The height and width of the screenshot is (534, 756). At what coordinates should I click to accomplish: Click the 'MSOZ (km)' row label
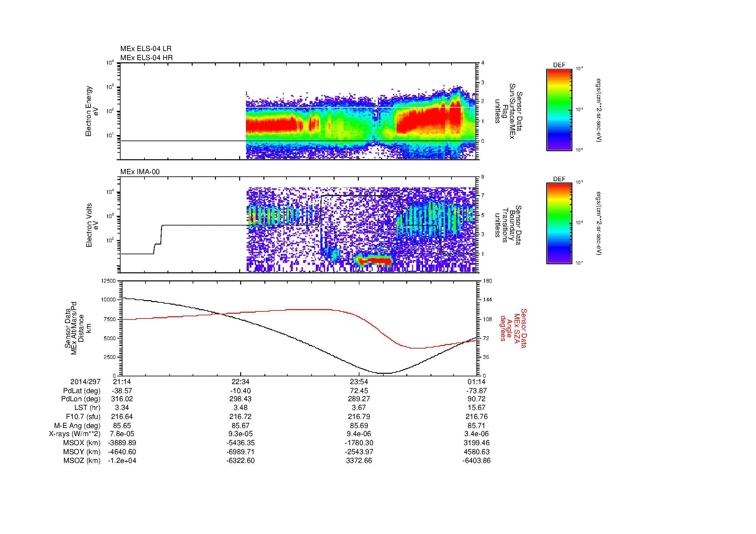pos(82,461)
